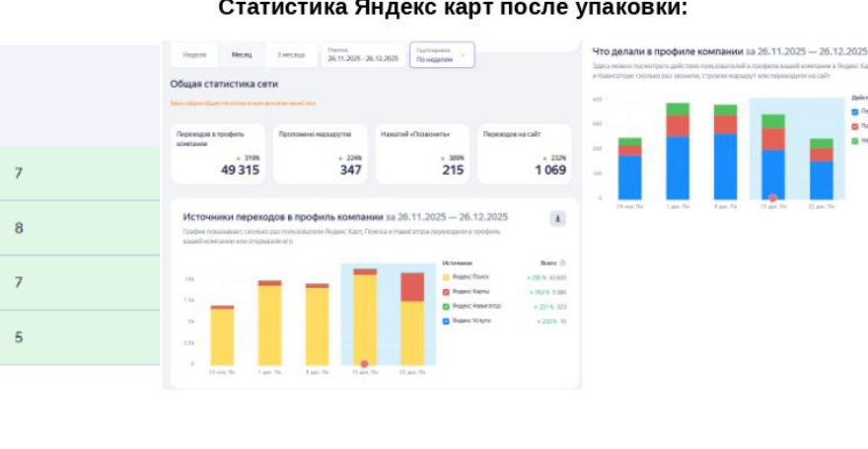Open the card showing 1 069 site visits
Screen dimensions: 868x449
[524, 154]
